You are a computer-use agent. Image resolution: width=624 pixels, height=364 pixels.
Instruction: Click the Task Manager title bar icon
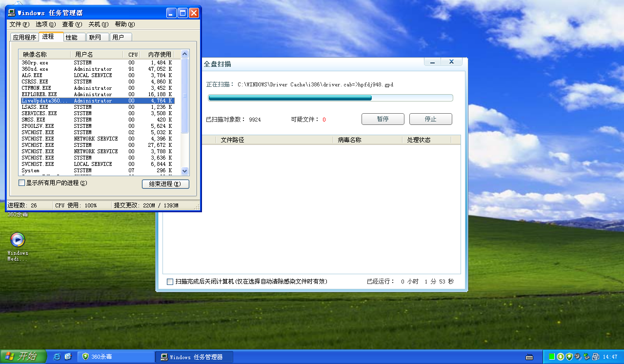click(12, 13)
